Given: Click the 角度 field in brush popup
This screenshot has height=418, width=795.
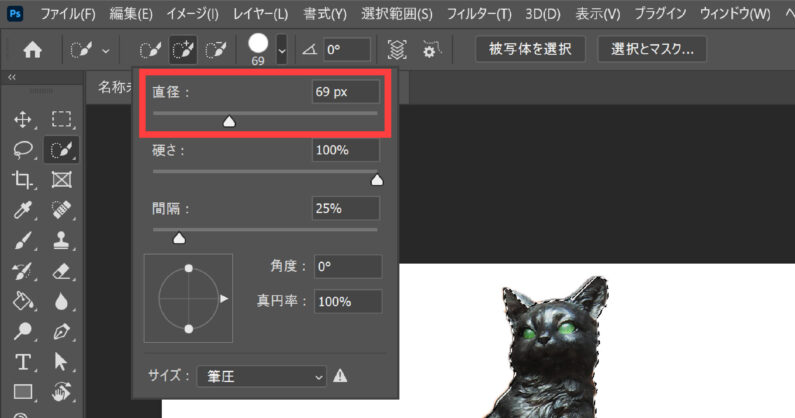Looking at the screenshot, I should 348,266.
